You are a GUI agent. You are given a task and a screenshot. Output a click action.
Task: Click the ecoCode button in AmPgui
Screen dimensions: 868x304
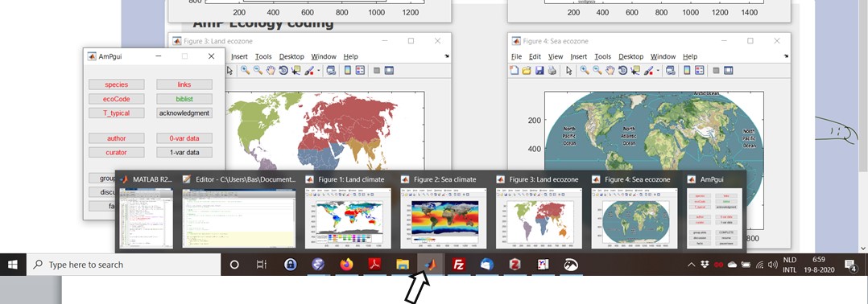pos(116,99)
